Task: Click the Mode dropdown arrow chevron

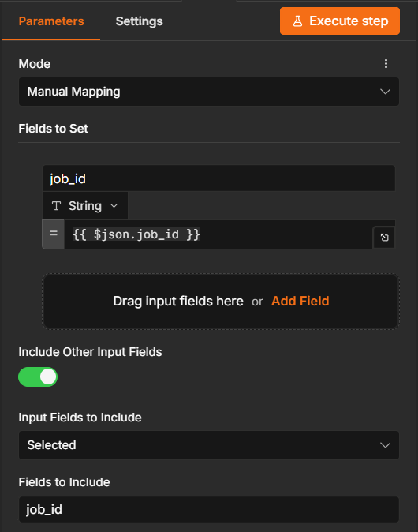Action: [x=385, y=92]
